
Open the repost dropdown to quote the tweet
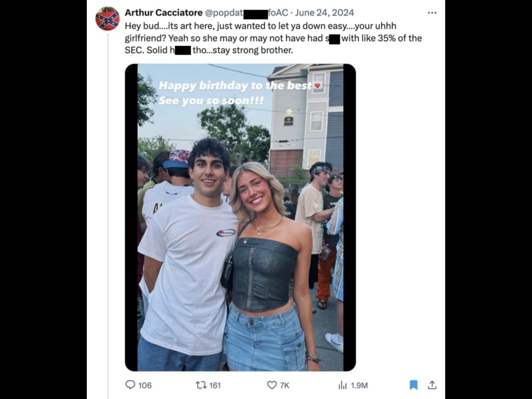tap(202, 385)
